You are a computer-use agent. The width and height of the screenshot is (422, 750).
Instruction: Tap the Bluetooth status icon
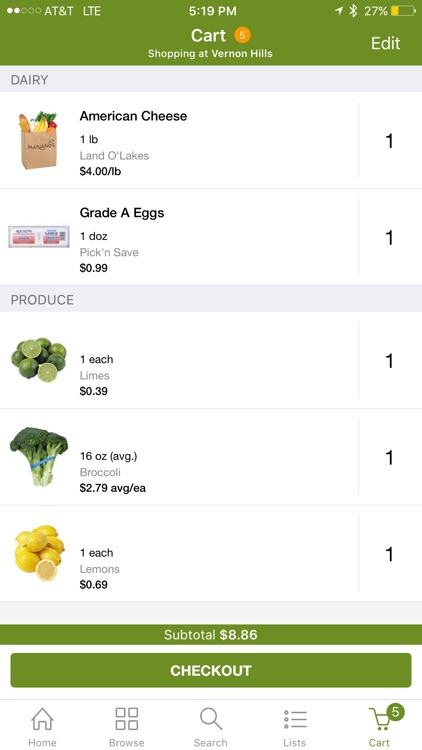coord(353,11)
